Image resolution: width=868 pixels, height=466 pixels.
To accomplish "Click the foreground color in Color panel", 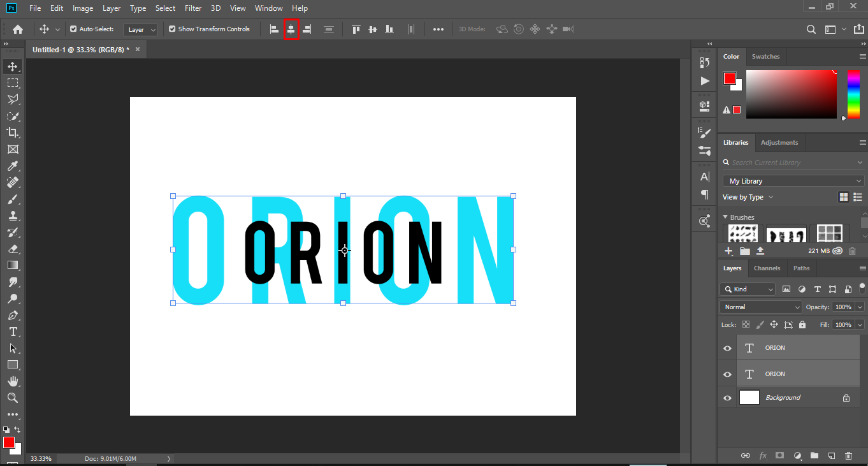I will click(x=730, y=78).
